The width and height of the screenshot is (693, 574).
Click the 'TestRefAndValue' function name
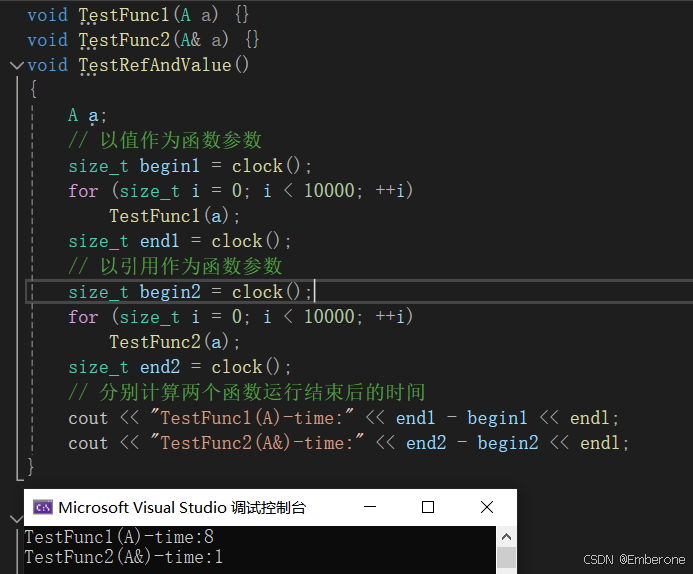coord(155,65)
